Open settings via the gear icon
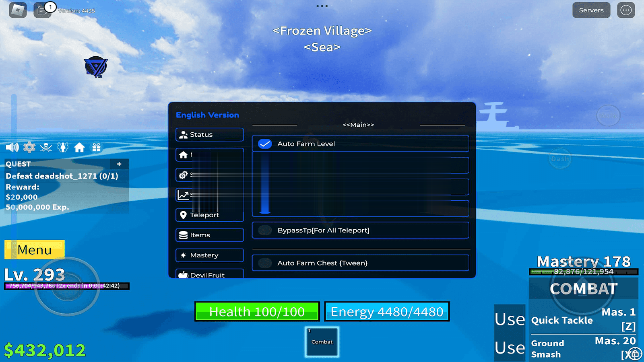The image size is (644, 362). [29, 147]
